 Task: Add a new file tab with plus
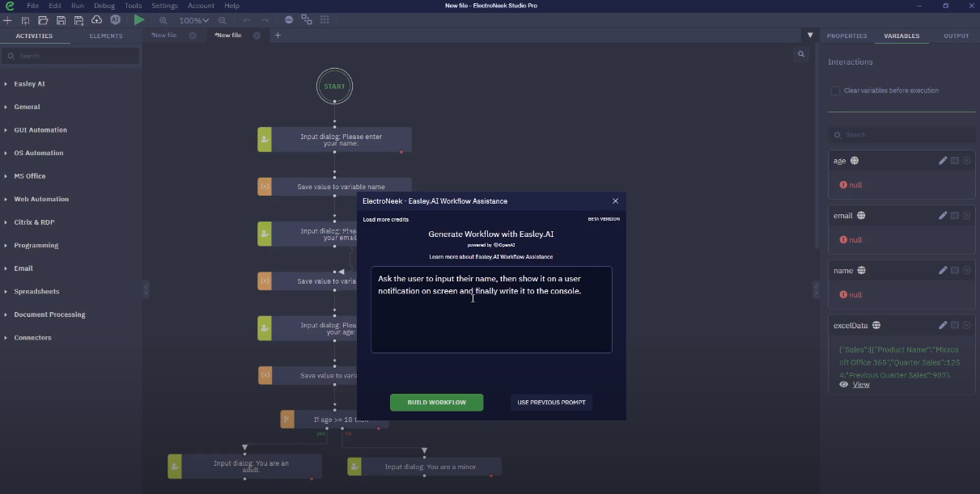coord(278,36)
